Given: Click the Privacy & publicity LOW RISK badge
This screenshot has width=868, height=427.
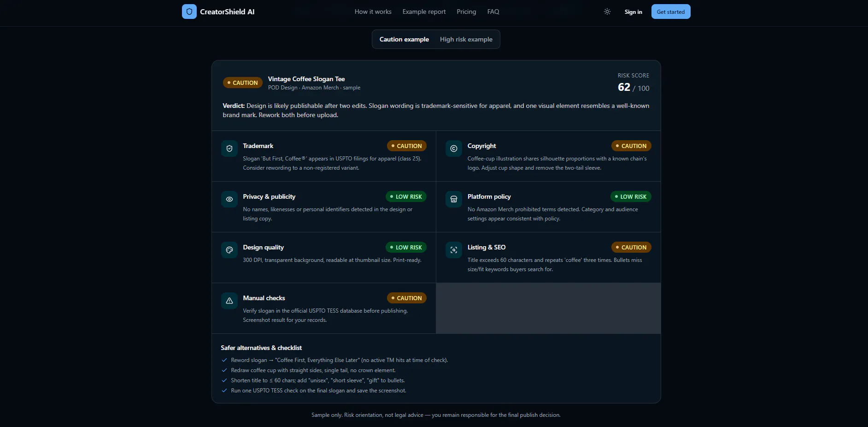Looking at the screenshot, I should [x=406, y=196].
